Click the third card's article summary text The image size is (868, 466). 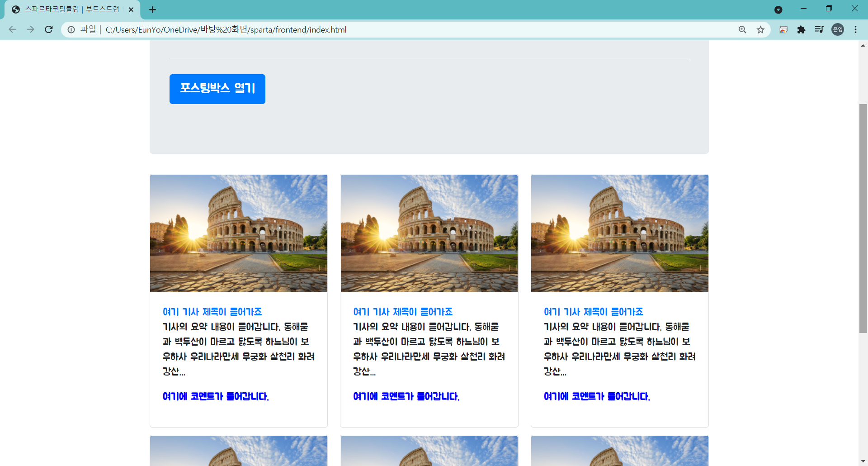(619, 349)
